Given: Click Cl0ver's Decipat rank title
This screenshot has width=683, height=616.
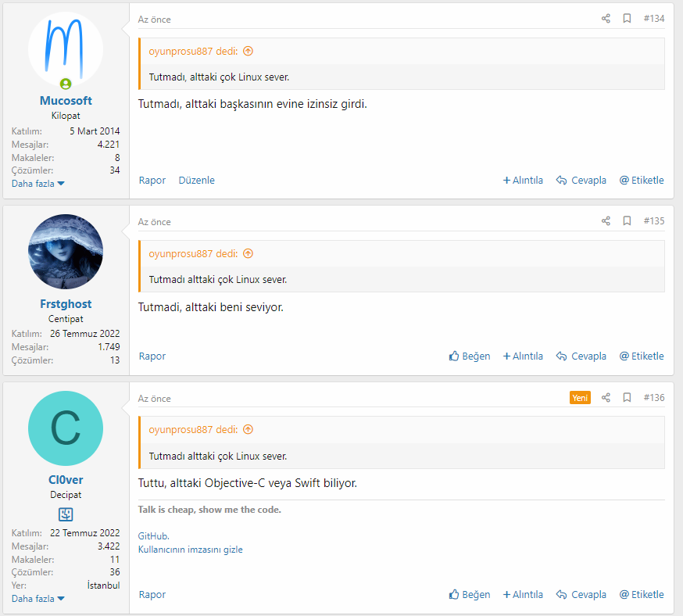Looking at the screenshot, I should [66, 495].
